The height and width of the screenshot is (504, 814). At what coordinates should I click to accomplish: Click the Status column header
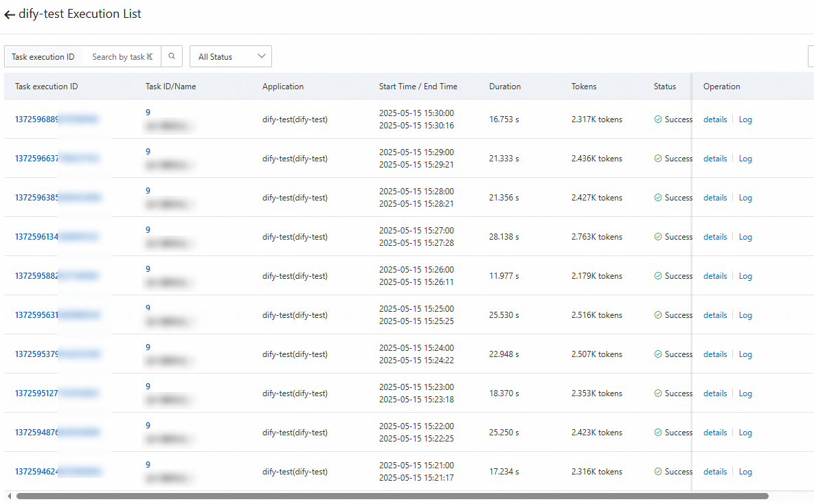coord(664,87)
